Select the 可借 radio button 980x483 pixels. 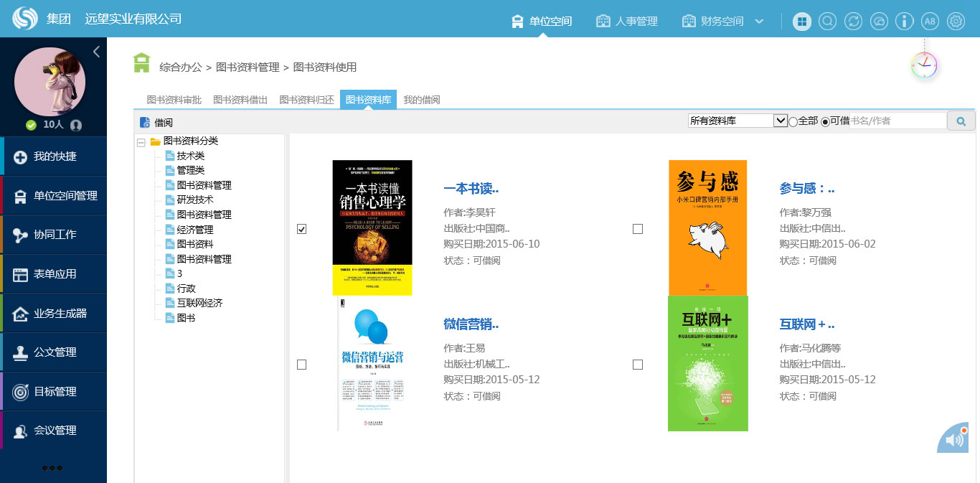pyautogui.click(x=825, y=121)
